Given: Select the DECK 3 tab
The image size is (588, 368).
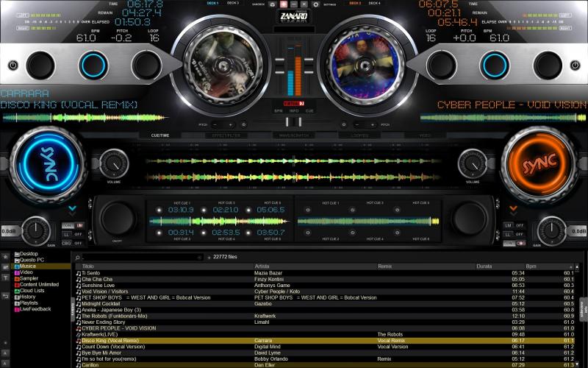Looking at the screenshot, I should [232, 3].
